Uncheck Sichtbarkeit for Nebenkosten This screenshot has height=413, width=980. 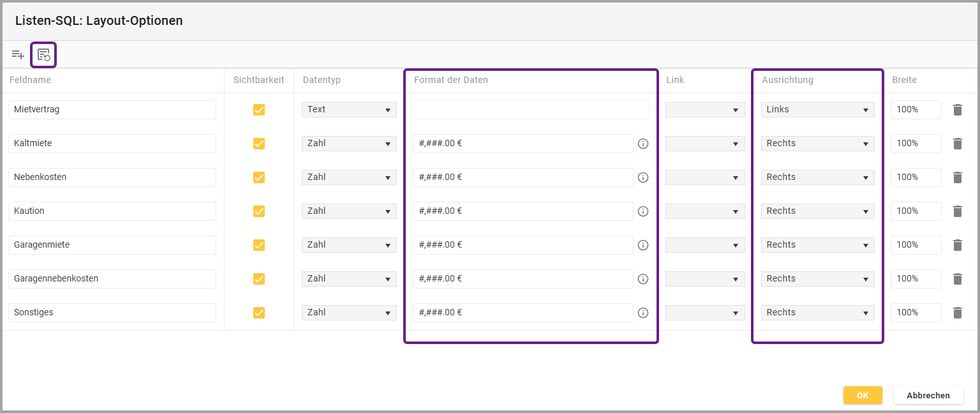pyautogui.click(x=259, y=177)
